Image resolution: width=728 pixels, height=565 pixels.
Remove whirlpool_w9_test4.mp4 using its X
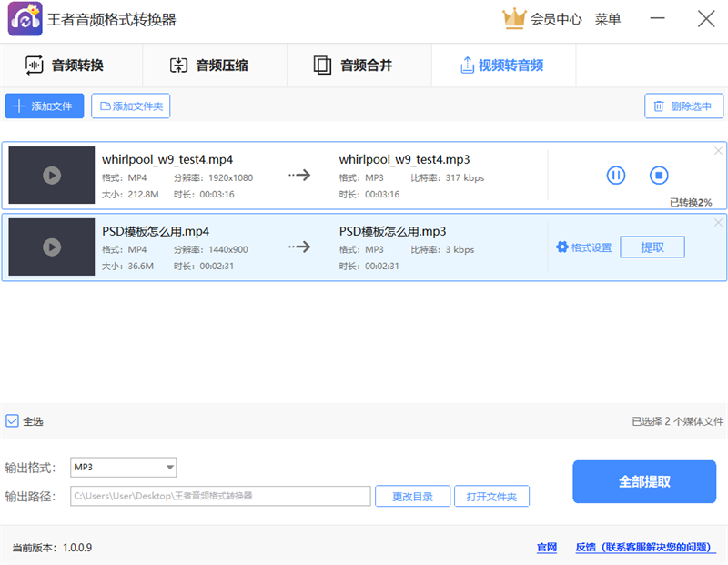[x=718, y=150]
